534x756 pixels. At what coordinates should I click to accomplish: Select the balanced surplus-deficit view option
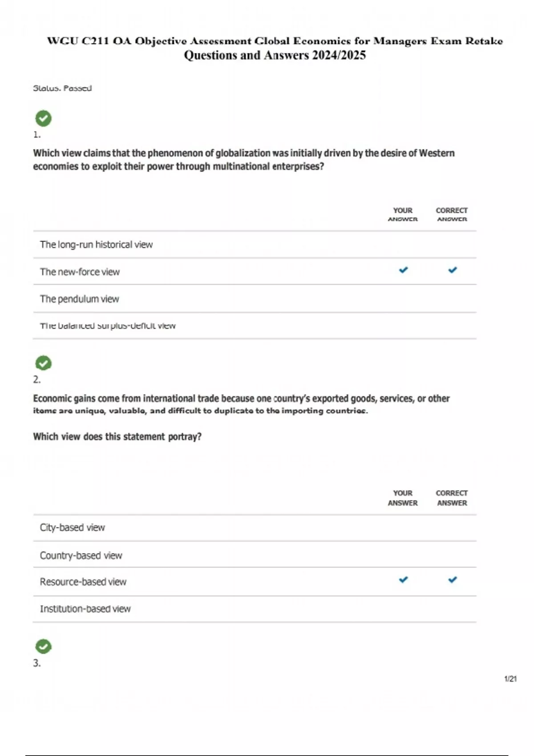point(108,326)
